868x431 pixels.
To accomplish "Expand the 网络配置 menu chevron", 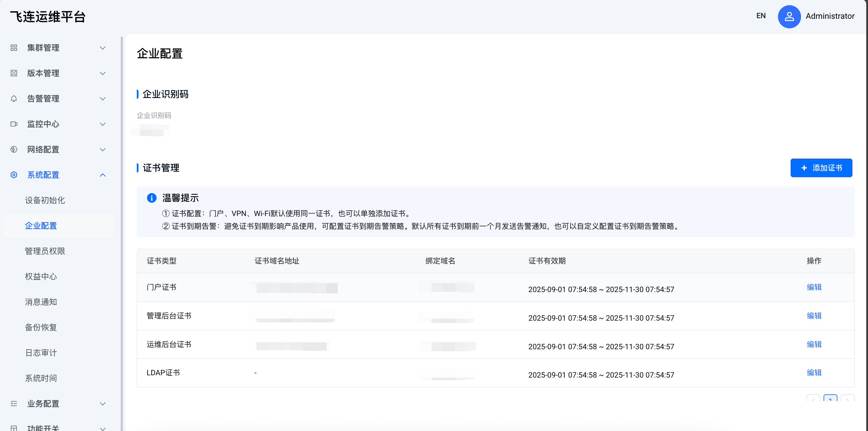I will [x=103, y=149].
